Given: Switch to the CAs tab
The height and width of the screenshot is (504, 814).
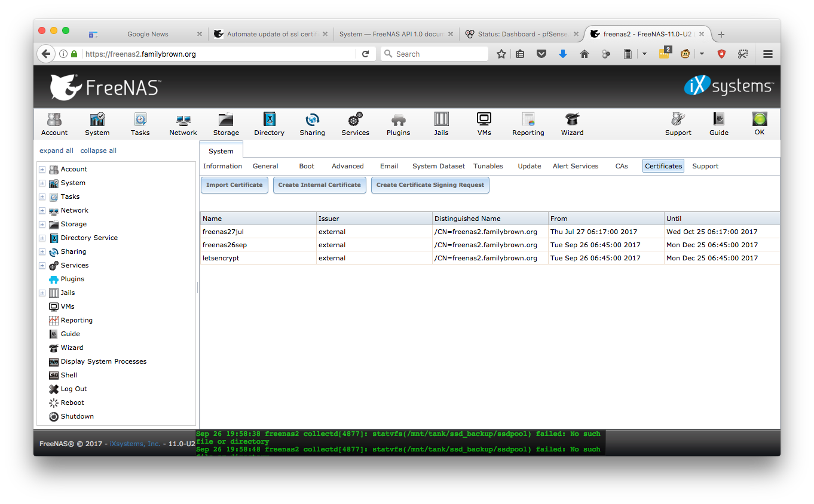Looking at the screenshot, I should click(x=622, y=166).
